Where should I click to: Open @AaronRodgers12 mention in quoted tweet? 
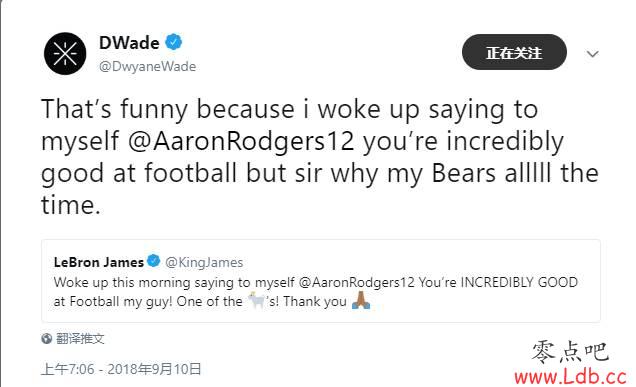point(357,282)
